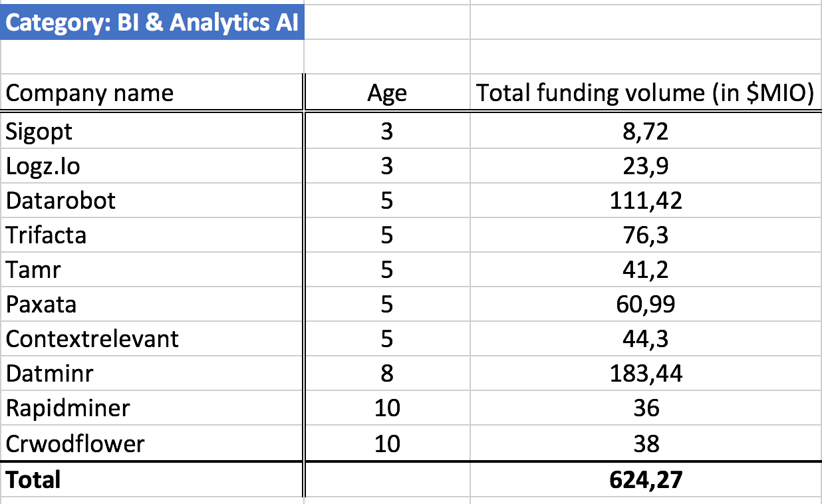
Task: Select Rapidminer's funding value 36
Action: pos(645,408)
